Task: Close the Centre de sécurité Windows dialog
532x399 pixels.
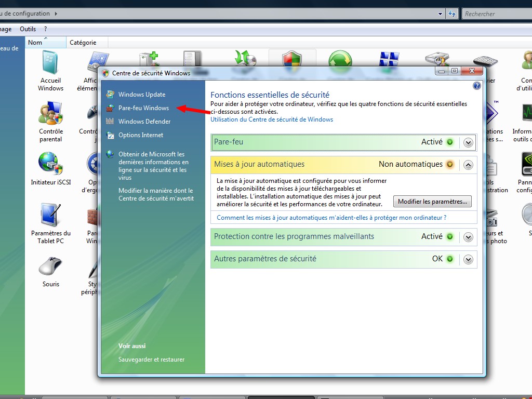Action: (472, 71)
